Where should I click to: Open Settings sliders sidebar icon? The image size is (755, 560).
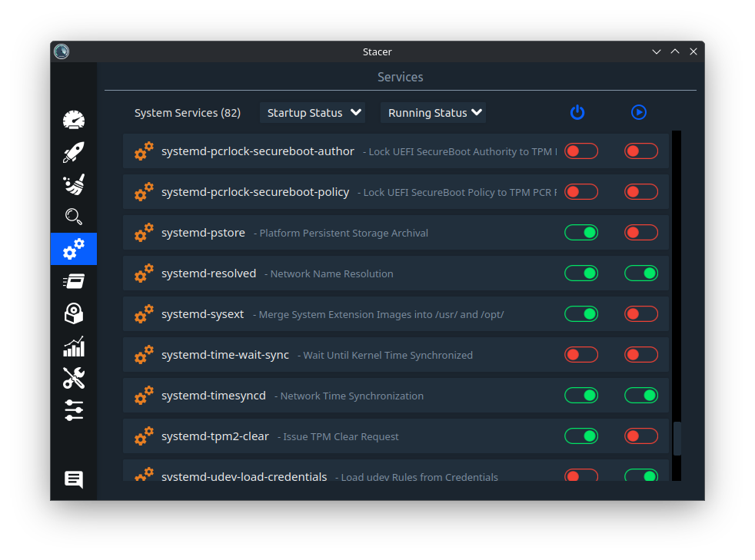(74, 410)
